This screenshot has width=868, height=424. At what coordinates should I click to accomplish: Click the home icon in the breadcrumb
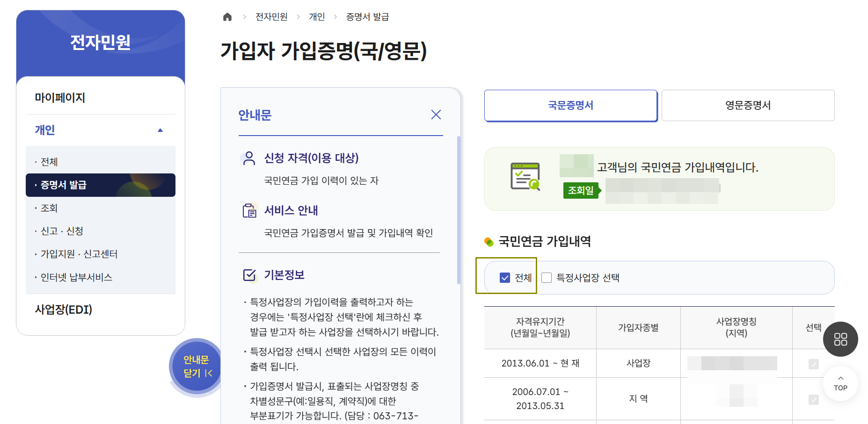coord(227,16)
